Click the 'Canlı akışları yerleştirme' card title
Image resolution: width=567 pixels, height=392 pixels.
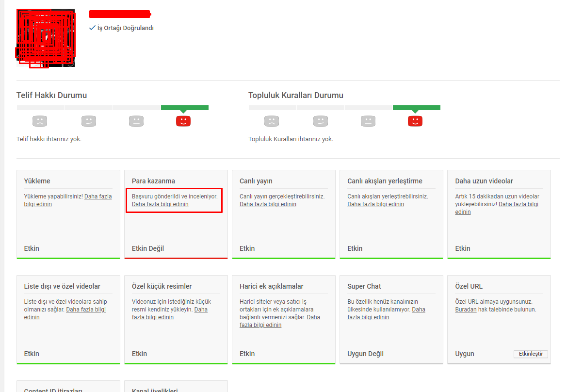pos(385,181)
